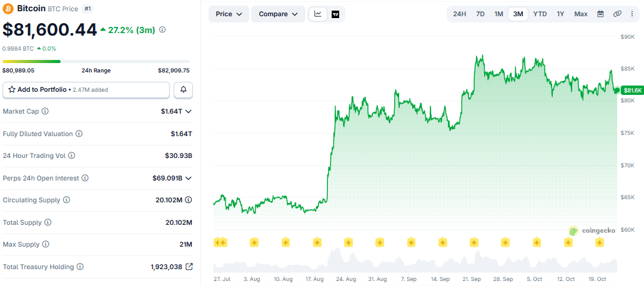644x286 pixels.
Task: Click news marker above 19. Oct
Action: point(600,242)
